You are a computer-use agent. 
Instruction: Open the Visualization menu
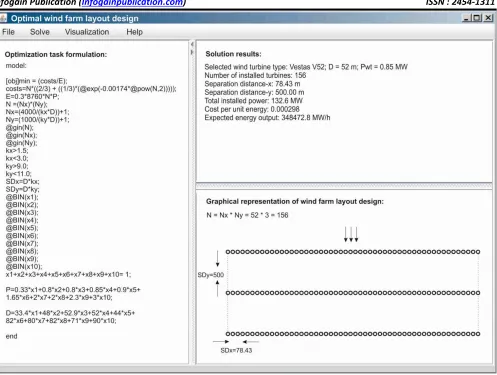[87, 32]
